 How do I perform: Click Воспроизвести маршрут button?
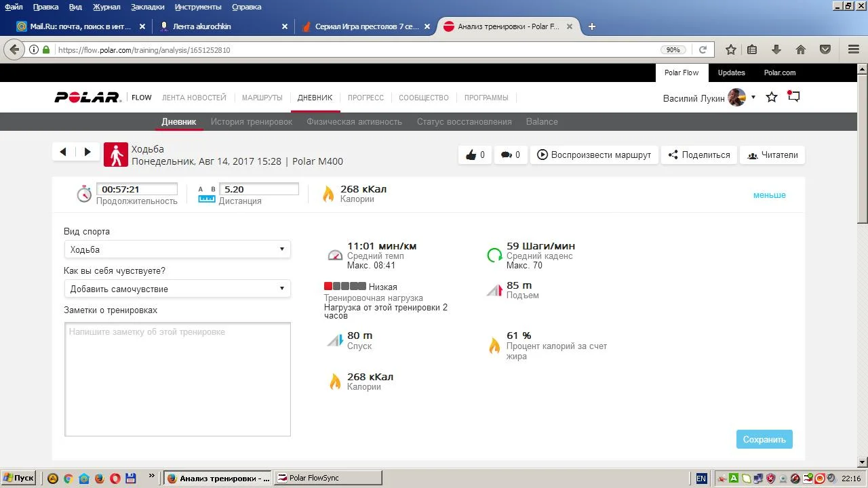(594, 155)
